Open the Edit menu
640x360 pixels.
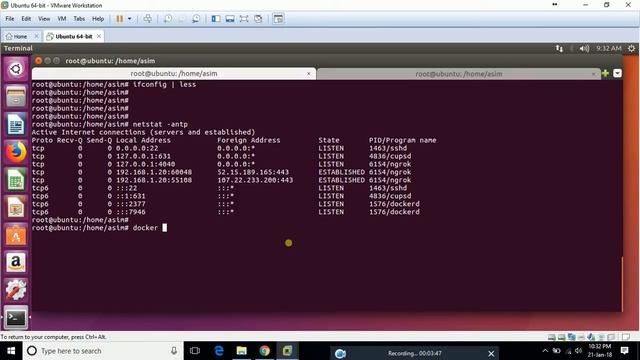26,19
